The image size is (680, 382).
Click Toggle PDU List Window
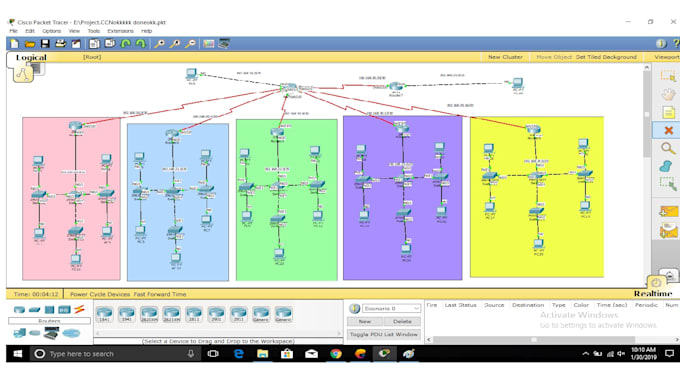pos(384,334)
